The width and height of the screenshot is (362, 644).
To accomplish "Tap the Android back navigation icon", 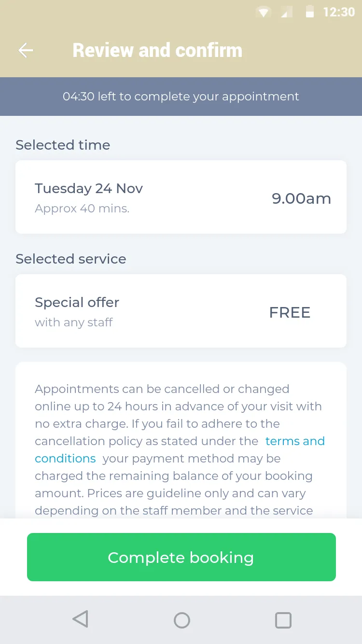I will pyautogui.click(x=80, y=619).
